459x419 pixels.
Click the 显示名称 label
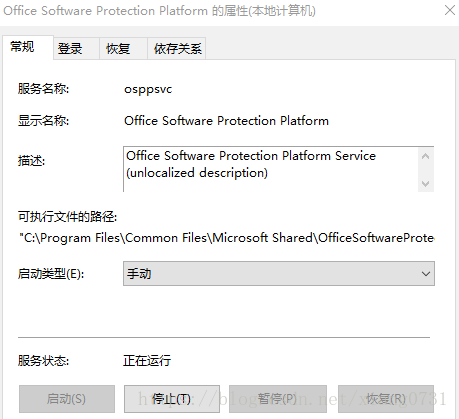43,121
